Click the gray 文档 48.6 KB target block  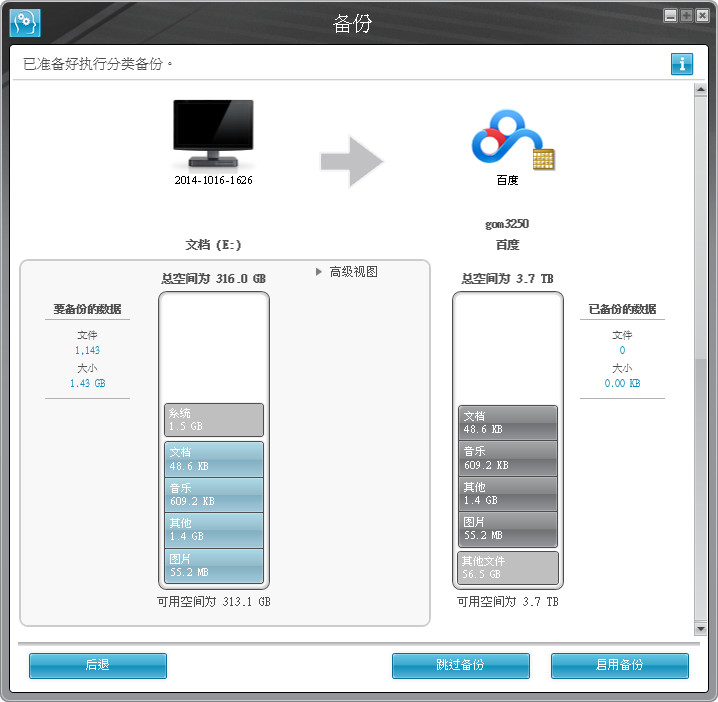point(508,423)
